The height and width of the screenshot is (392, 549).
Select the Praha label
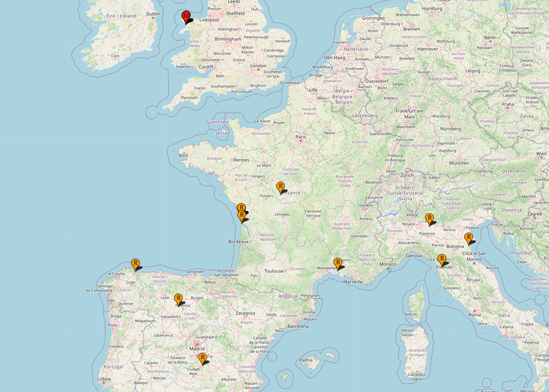click(x=508, y=104)
